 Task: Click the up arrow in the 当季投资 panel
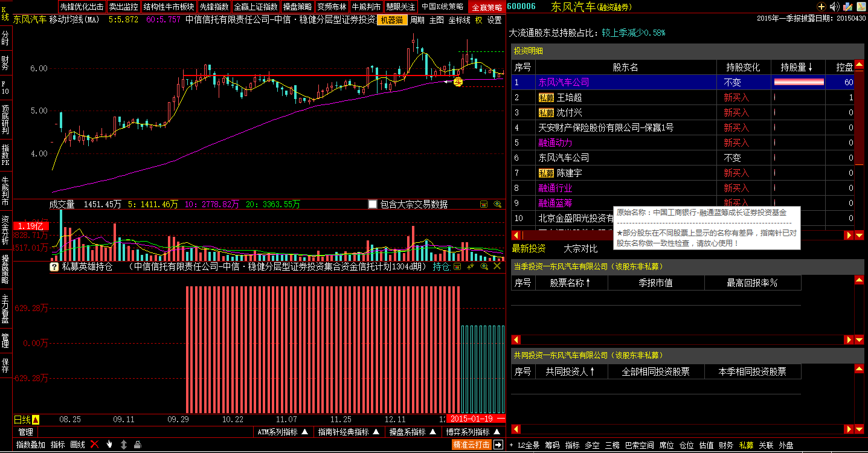pos(859,280)
